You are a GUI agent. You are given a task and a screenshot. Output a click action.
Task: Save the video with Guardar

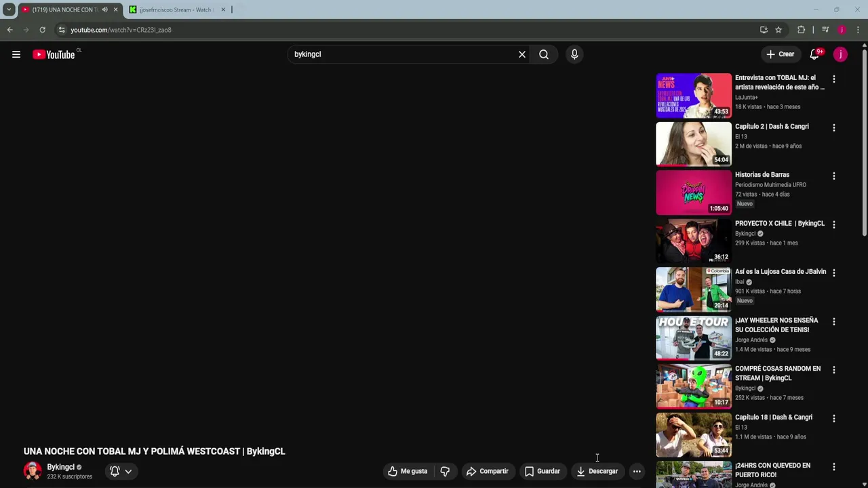pyautogui.click(x=542, y=471)
